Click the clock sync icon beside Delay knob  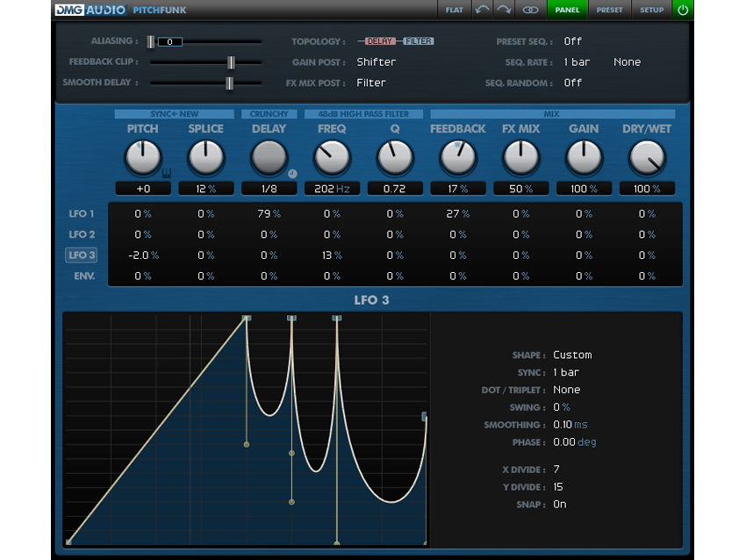(292, 174)
